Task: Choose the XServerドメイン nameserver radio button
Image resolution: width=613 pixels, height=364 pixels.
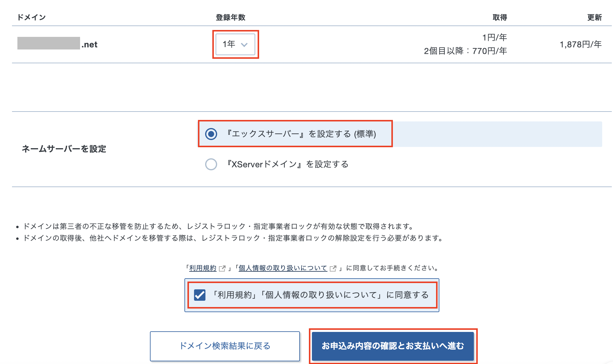Action: [x=211, y=164]
